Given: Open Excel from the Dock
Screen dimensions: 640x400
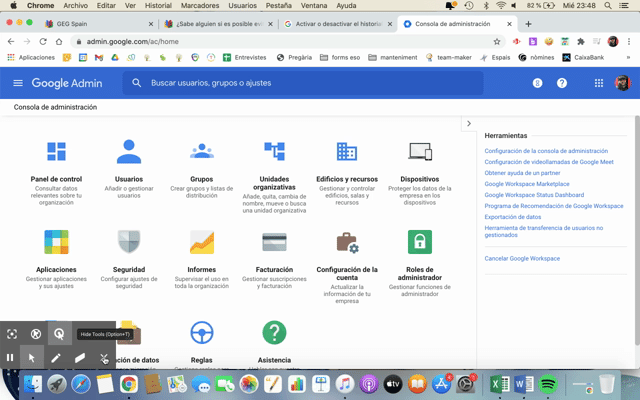Looking at the screenshot, I should pos(499,384).
